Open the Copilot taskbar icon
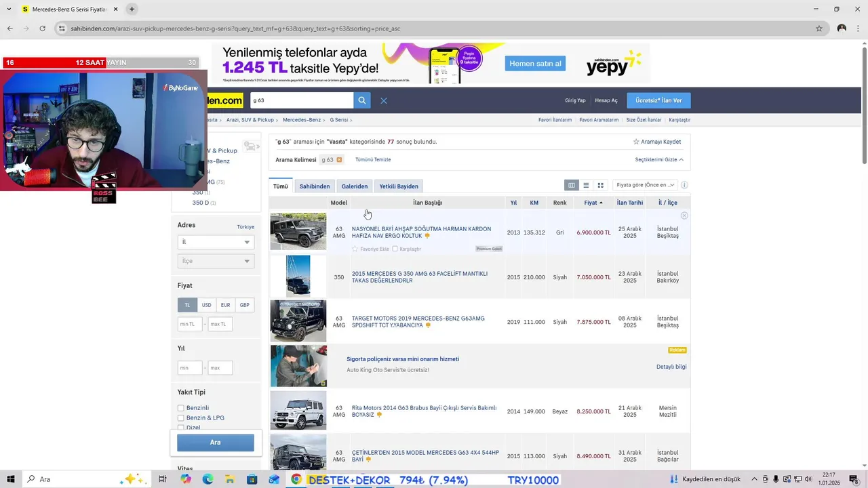The image size is (868, 488). [186, 479]
